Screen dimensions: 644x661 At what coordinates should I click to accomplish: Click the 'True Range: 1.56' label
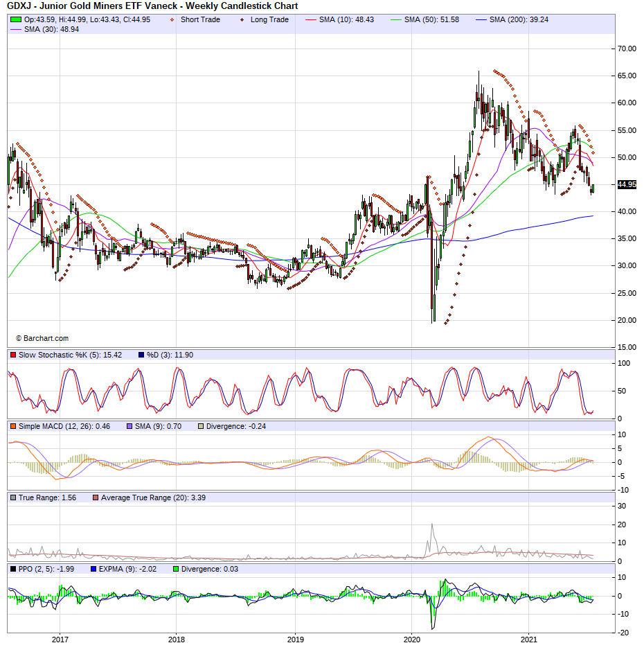click(47, 498)
